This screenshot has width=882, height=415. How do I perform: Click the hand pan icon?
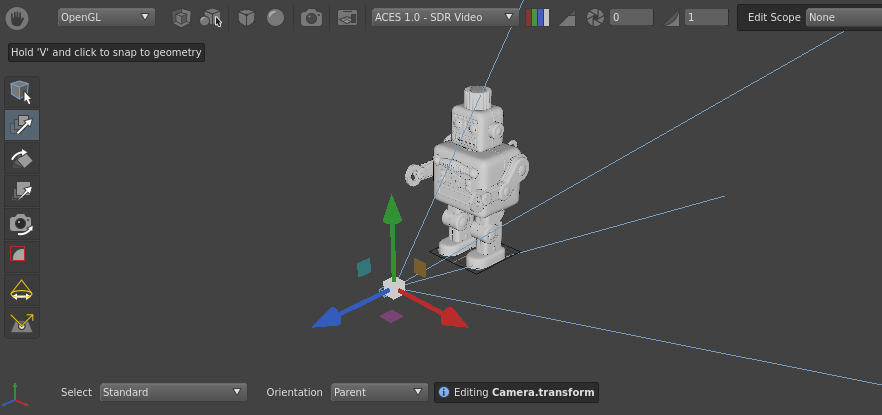coord(20,17)
